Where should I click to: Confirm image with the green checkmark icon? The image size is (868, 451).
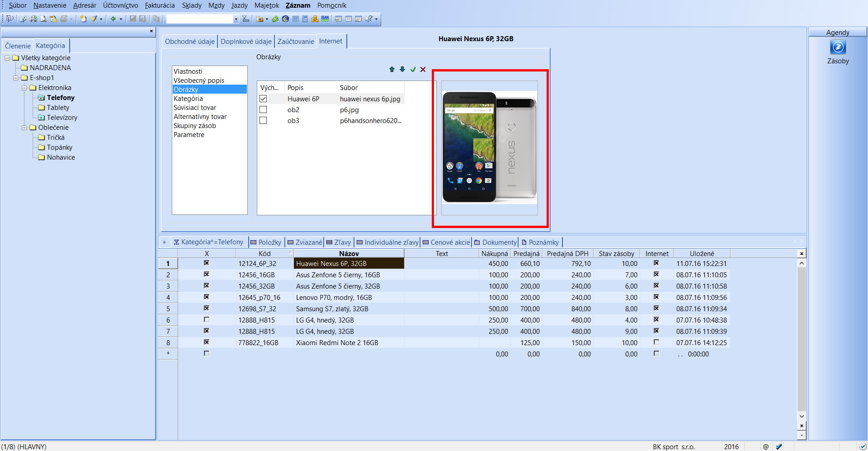(x=413, y=69)
